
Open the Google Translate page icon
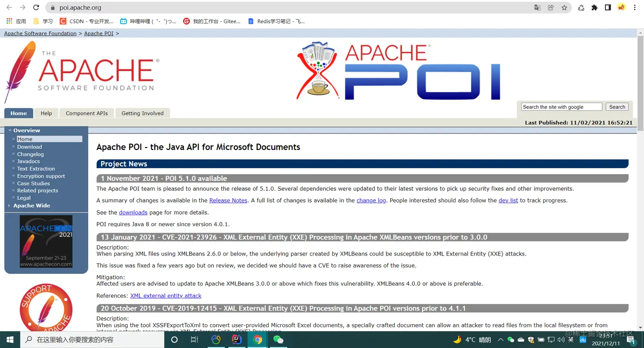pos(538,8)
